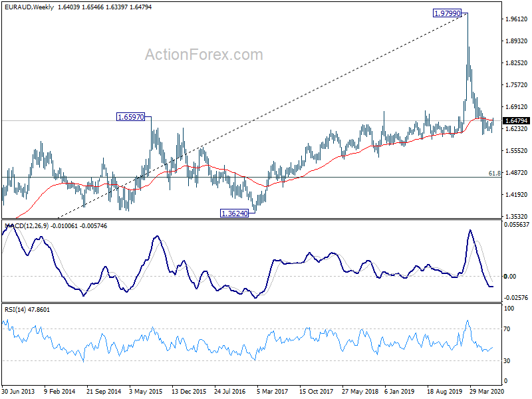Click the EURAUD,Weekly chart title
The height and width of the screenshot is (399, 532).
[29, 7]
